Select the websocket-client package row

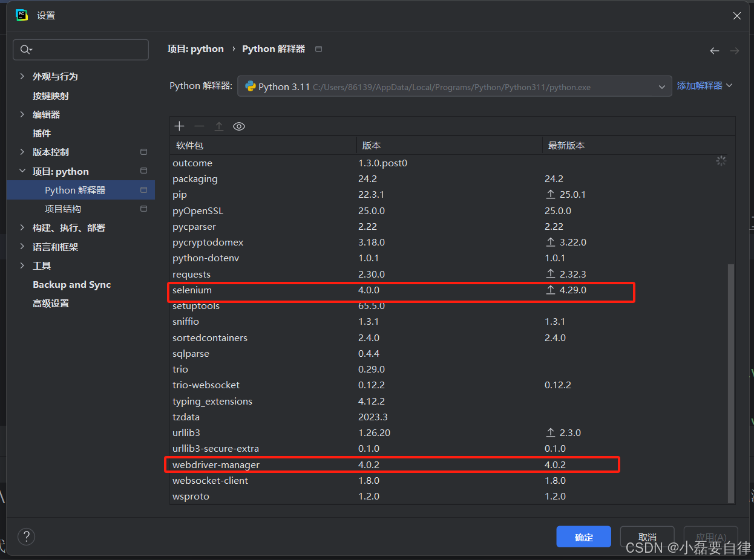click(448, 480)
